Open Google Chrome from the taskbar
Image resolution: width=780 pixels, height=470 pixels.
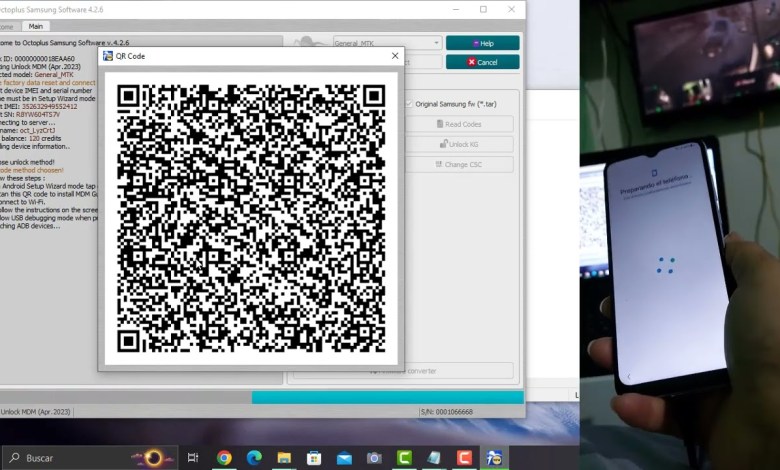pos(224,458)
